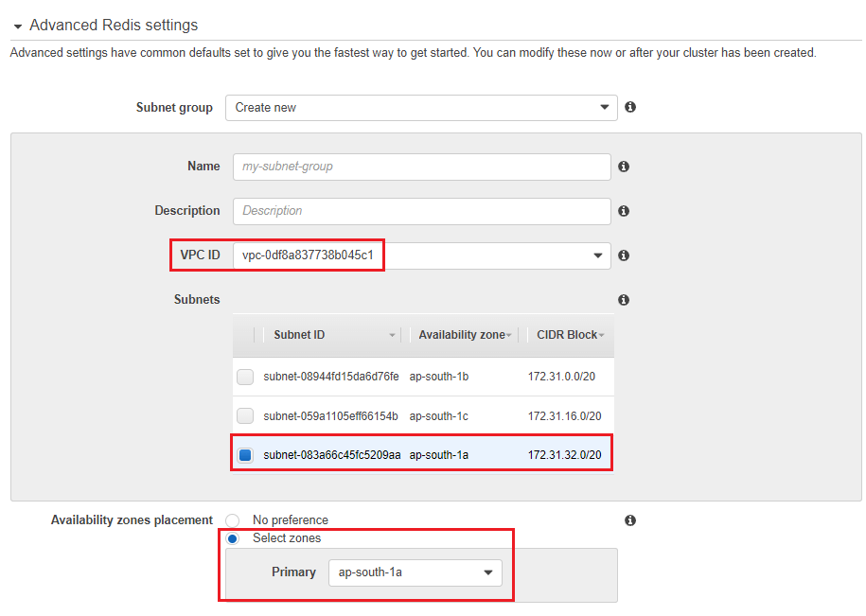
Task: Check the ap-south-1c subnet checkbox
Action: pyautogui.click(x=245, y=415)
